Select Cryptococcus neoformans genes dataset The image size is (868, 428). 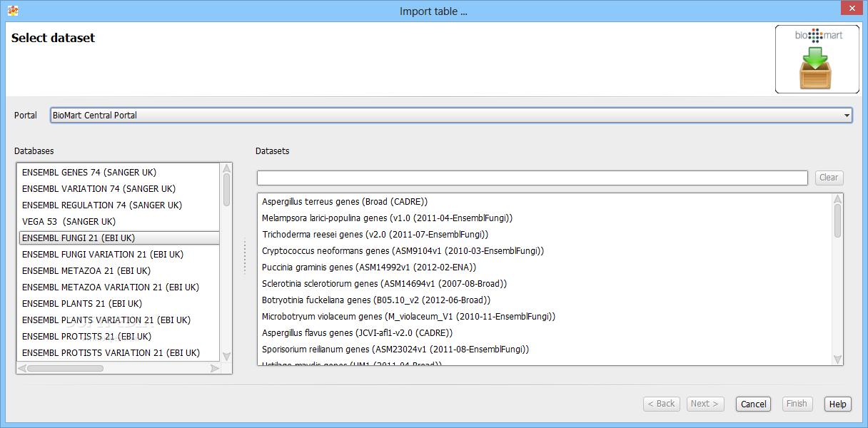[x=544, y=251]
